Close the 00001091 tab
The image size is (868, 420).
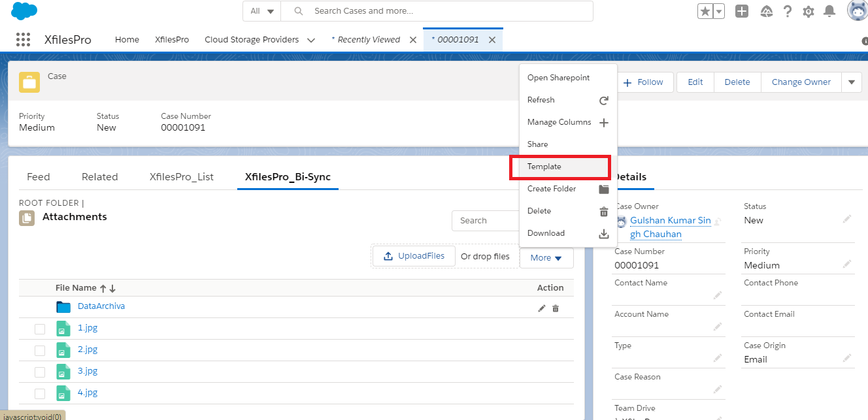click(492, 40)
